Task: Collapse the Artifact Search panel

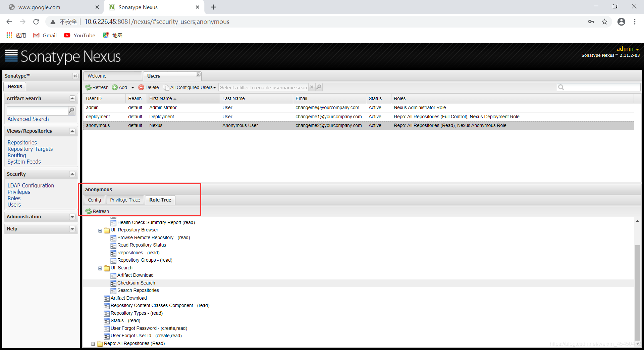Action: (x=72, y=98)
